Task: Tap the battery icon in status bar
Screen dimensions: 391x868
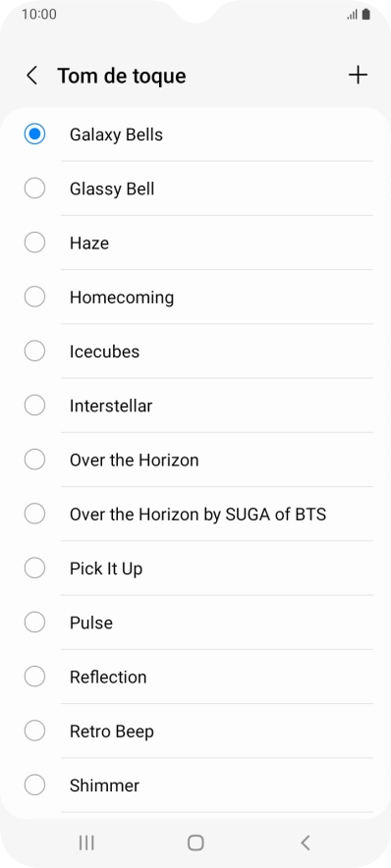Action: [x=366, y=15]
